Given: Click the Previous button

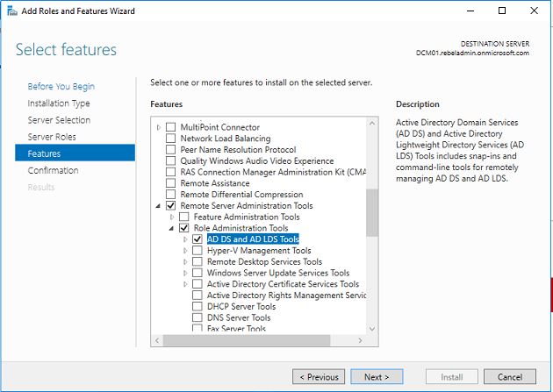Looking at the screenshot, I should point(319,377).
